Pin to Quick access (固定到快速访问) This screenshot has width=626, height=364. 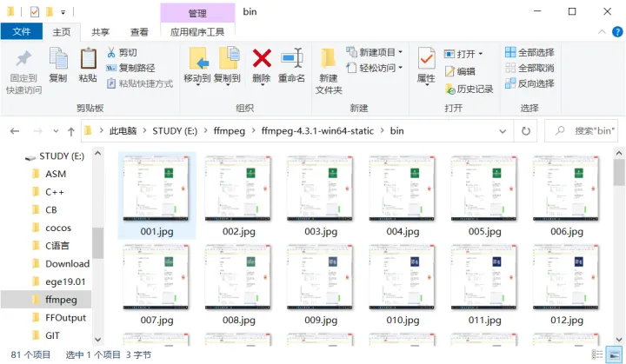click(23, 72)
